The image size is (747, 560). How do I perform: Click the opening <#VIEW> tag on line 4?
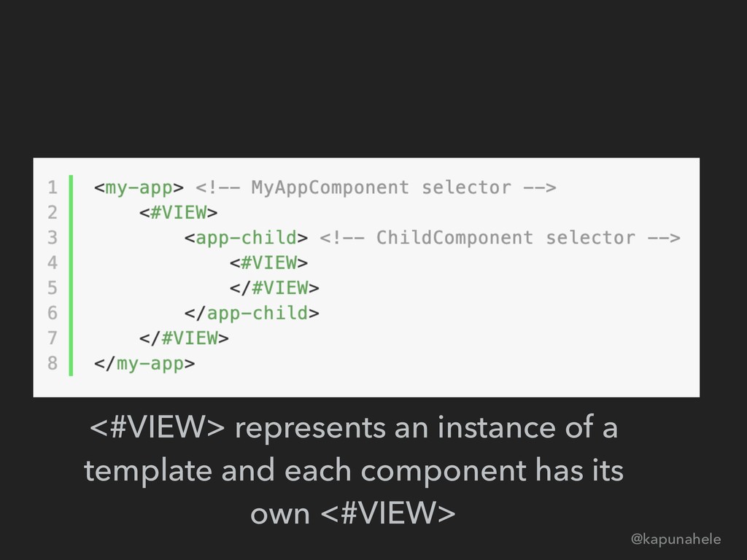pos(268,262)
